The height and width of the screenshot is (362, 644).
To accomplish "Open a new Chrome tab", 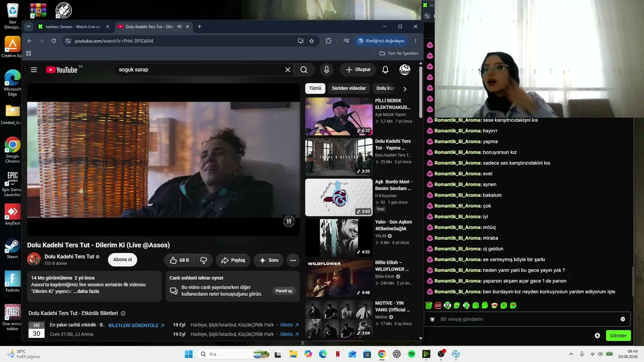I will point(199,27).
